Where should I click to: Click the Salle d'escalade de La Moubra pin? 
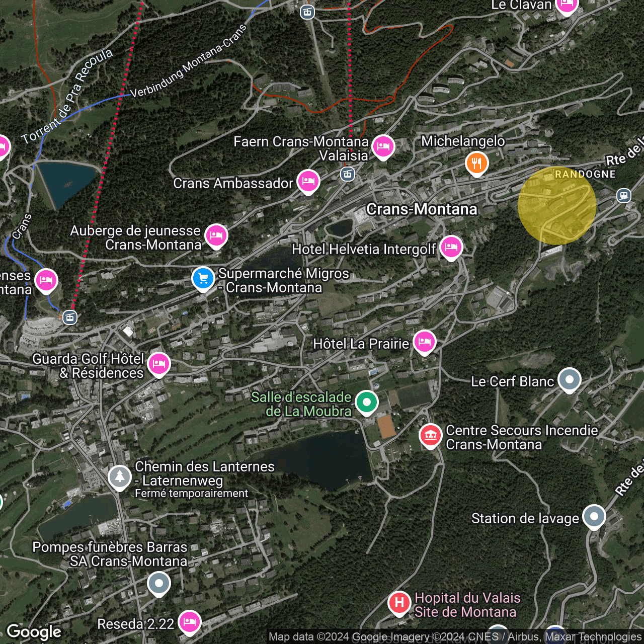pos(367,402)
